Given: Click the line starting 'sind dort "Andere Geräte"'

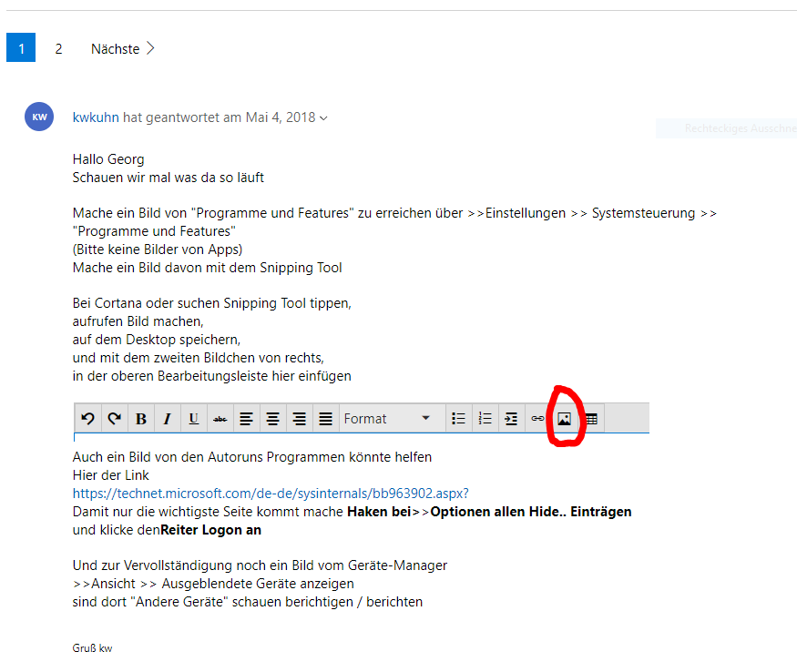Looking at the screenshot, I should tap(248, 602).
